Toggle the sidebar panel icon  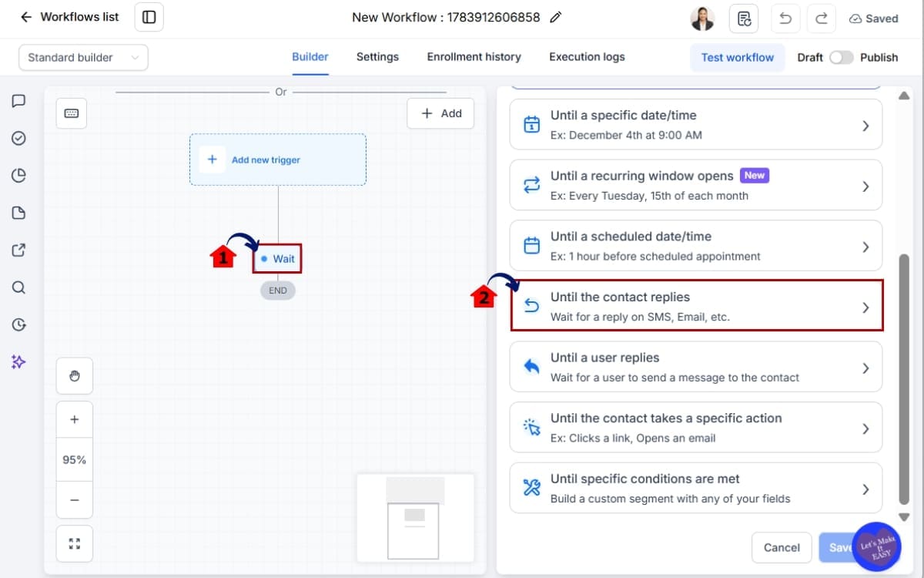click(149, 17)
